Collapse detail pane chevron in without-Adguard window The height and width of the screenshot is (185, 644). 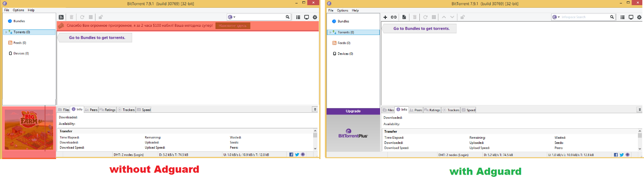[315, 110]
